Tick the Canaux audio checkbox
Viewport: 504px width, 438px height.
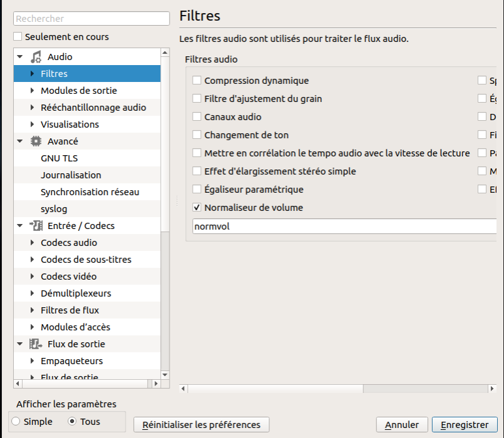click(197, 116)
